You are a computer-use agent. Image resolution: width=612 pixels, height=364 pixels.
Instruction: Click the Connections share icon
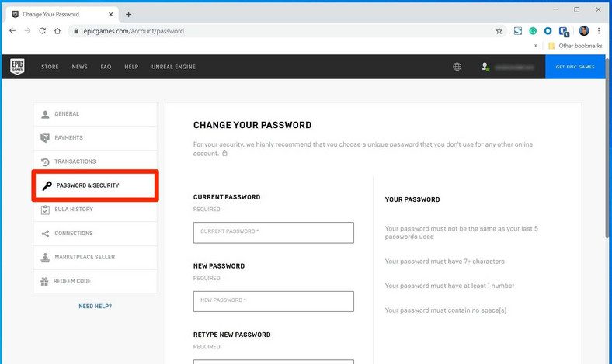(45, 234)
